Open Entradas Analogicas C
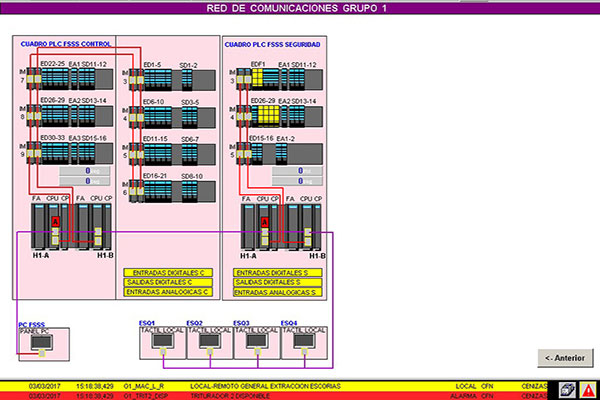This screenshot has height=400, width=600. [169, 293]
